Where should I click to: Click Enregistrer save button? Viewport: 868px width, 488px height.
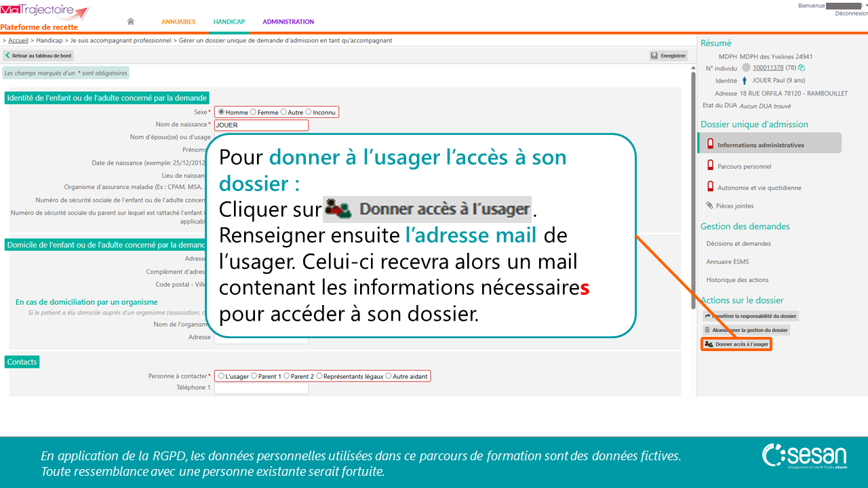(x=668, y=56)
